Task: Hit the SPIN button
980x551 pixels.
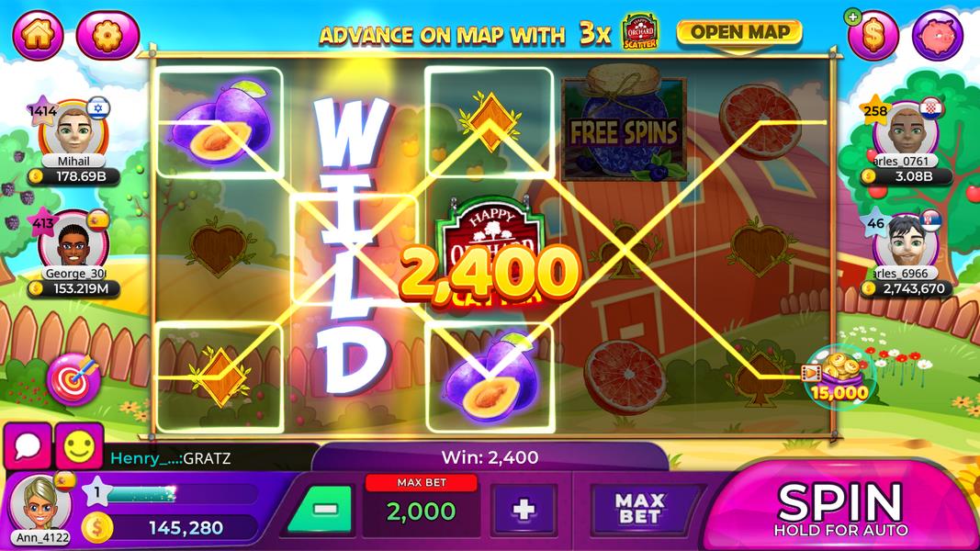Action: tap(840, 508)
